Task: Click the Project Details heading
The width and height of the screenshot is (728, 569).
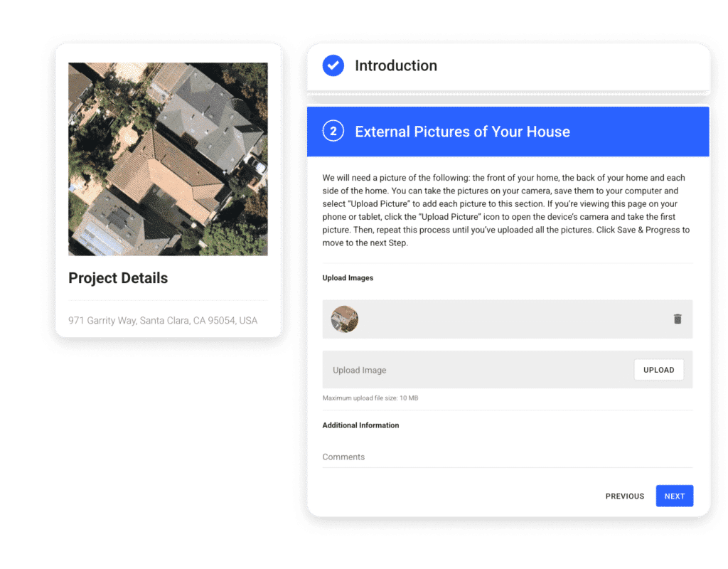Action: [118, 278]
